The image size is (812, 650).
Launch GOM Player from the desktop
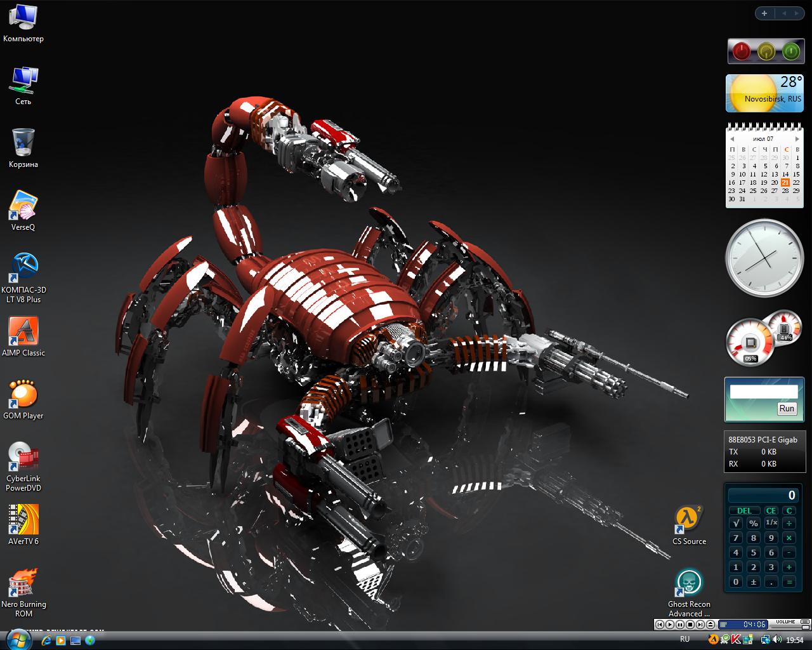(x=23, y=394)
